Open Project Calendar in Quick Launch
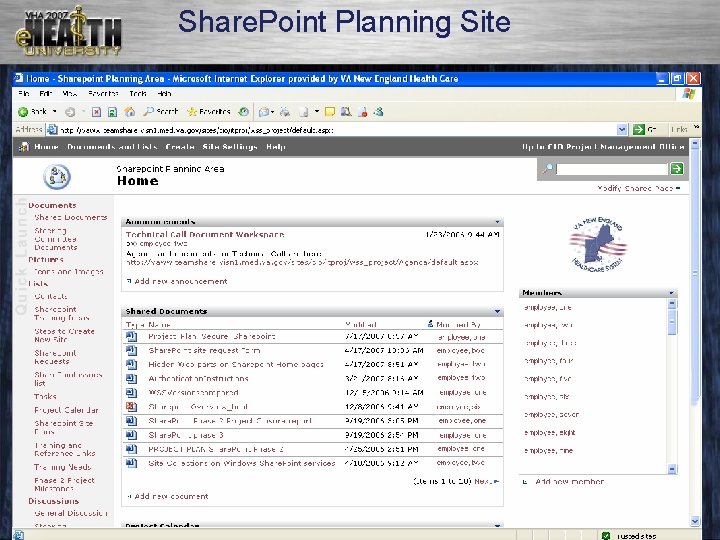The height and width of the screenshot is (540, 720). tap(66, 410)
